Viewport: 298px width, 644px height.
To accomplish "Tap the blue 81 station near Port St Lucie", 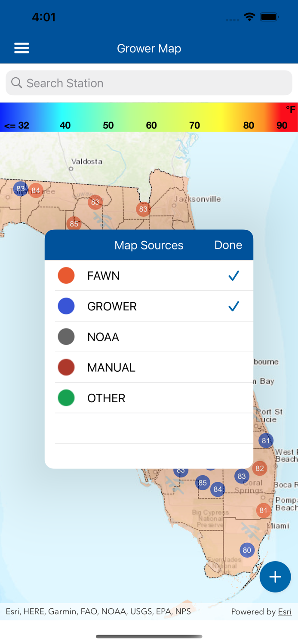I will point(266,440).
